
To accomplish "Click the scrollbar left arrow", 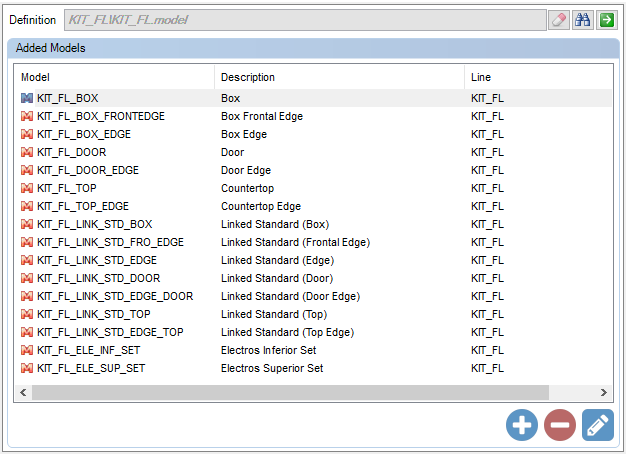I will coord(23,393).
